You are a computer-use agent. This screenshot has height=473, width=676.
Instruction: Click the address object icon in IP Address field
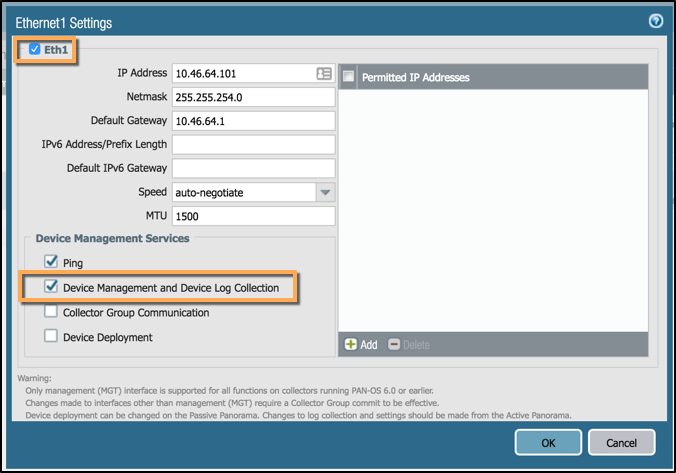click(x=324, y=74)
